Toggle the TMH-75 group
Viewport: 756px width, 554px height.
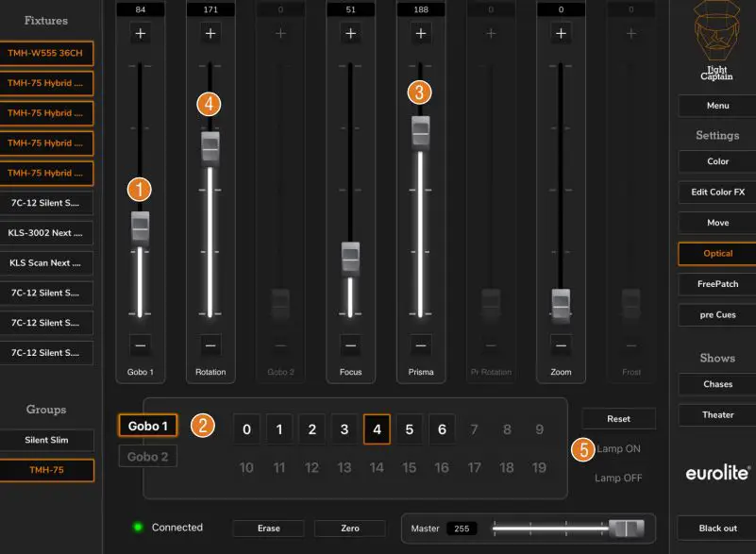point(46,470)
